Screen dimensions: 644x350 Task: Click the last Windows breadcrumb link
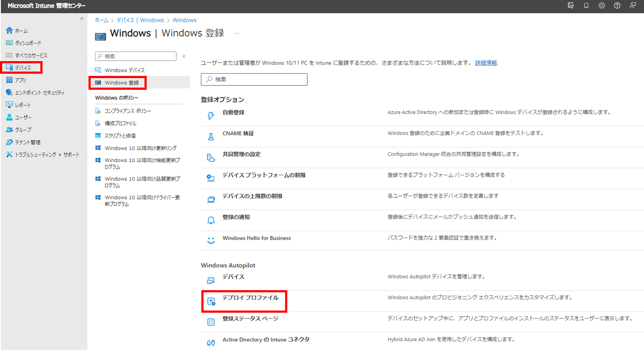point(184,20)
